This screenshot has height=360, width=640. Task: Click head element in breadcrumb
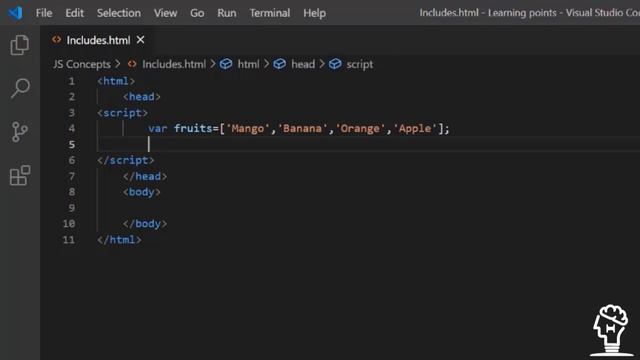click(x=303, y=64)
